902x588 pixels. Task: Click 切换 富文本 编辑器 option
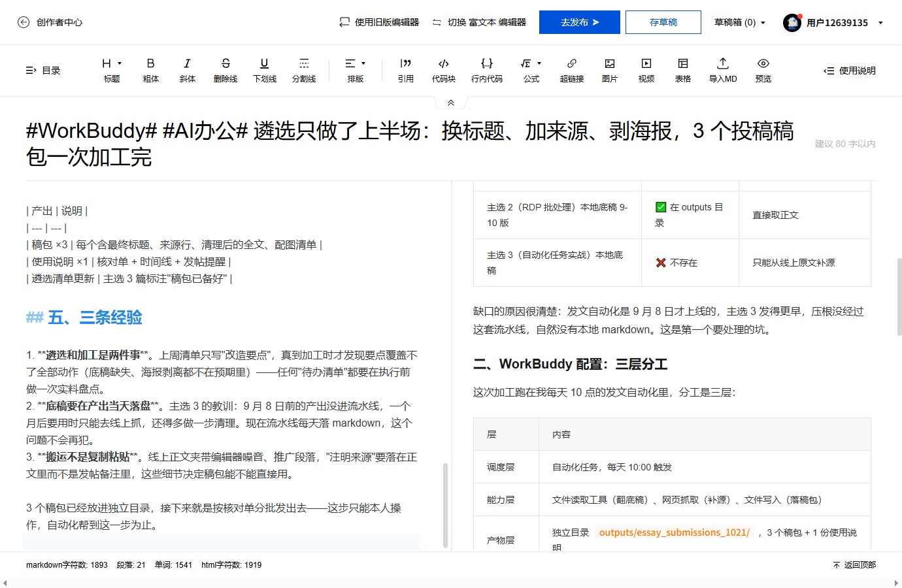coord(479,22)
